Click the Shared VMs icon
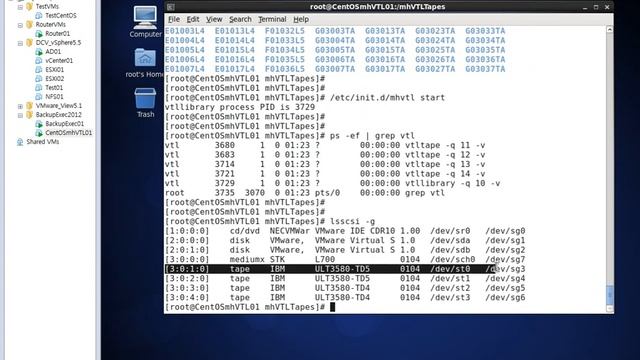 pyautogui.click(x=20, y=142)
